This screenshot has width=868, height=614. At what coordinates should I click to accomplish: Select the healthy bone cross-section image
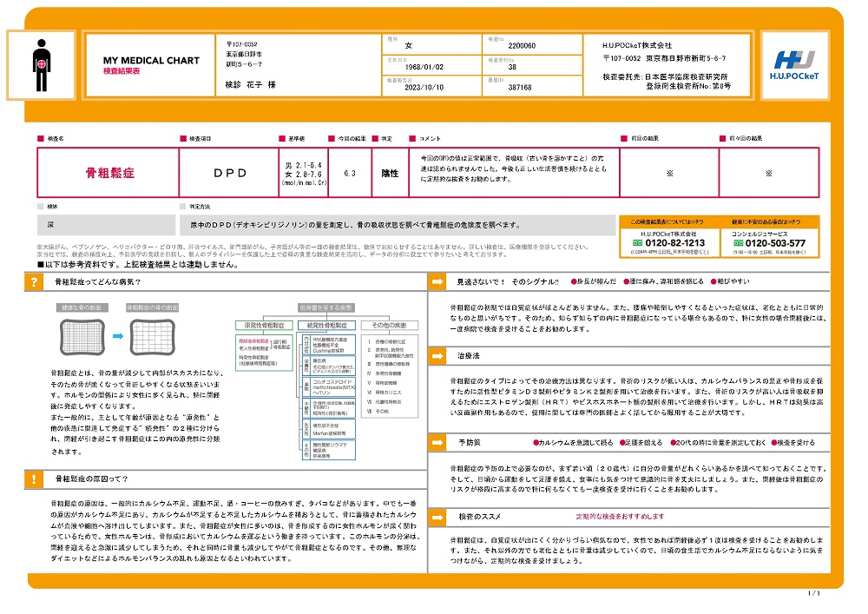pos(82,337)
